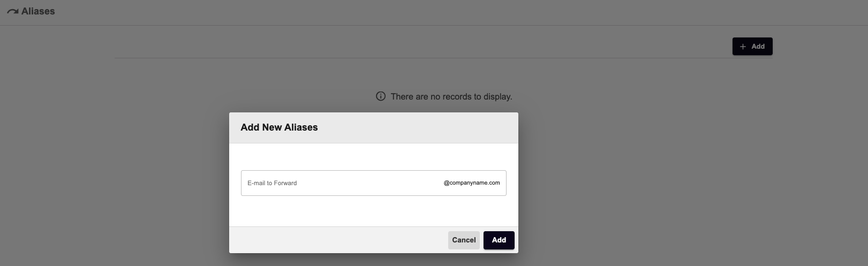Click the "There are no records to display" message
Viewport: 868px width, 266px height.
pyautogui.click(x=451, y=97)
